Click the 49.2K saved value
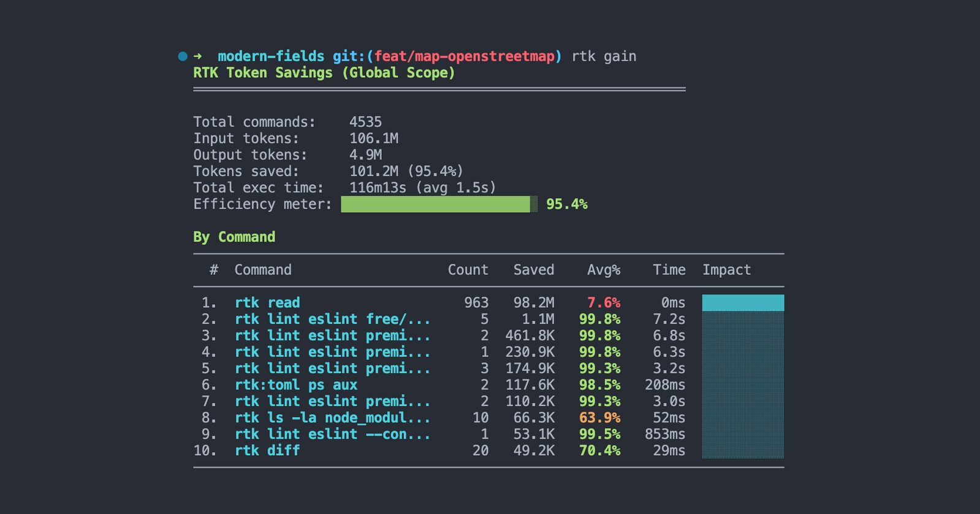Screen dimensions: 980x514 (534, 451)
